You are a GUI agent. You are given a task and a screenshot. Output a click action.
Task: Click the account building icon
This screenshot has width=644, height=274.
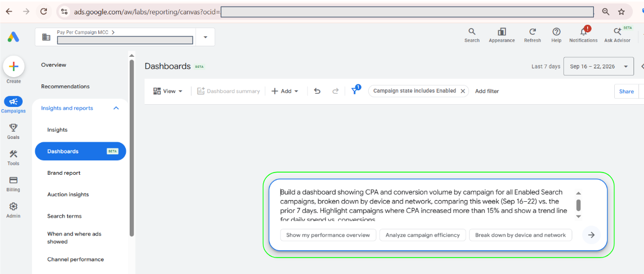[46, 37]
